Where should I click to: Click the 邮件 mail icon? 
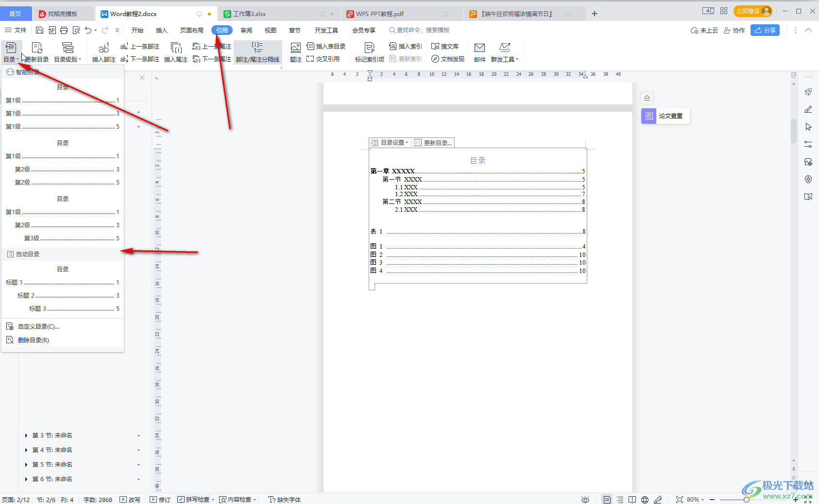click(x=480, y=52)
